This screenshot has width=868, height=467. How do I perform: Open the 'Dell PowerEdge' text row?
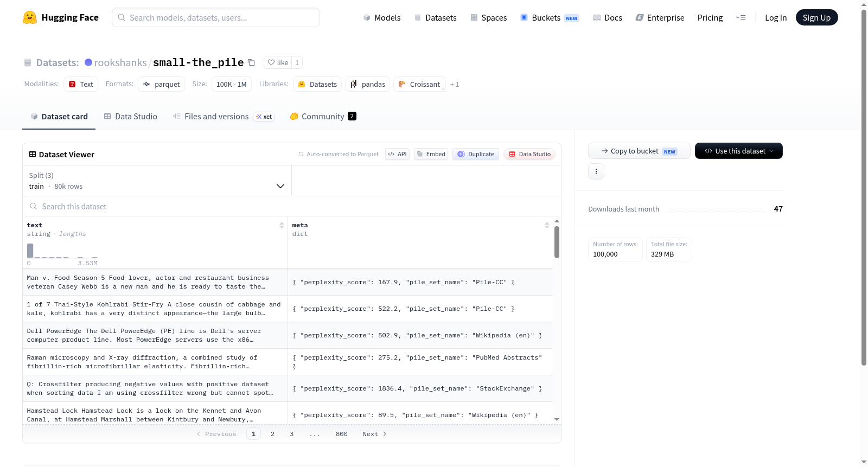click(155, 335)
